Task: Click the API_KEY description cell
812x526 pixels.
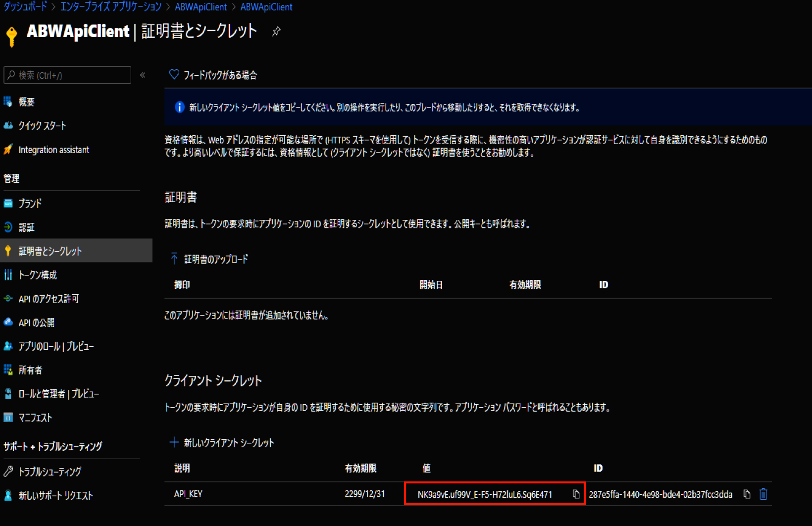Action: [x=188, y=494]
